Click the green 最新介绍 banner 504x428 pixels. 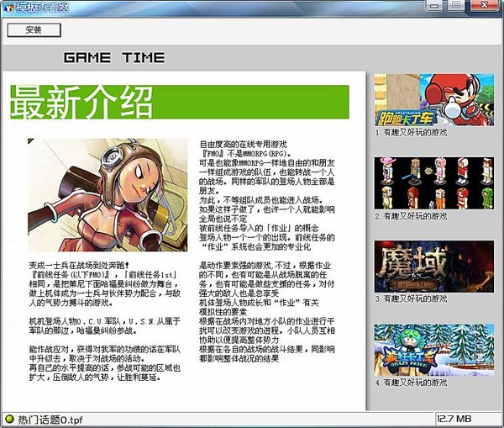pos(180,102)
